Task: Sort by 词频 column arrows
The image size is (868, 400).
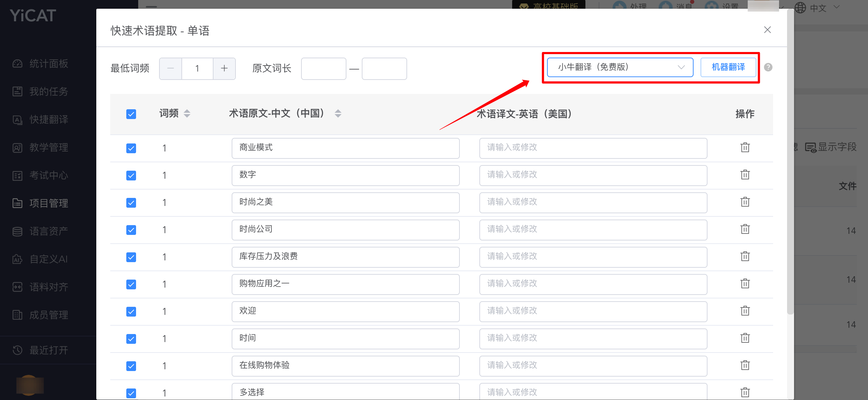Action: [187, 113]
